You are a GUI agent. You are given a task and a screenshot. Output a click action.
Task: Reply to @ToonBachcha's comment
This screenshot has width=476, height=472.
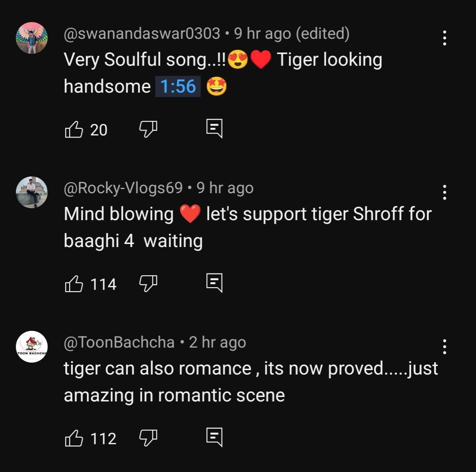(215, 438)
